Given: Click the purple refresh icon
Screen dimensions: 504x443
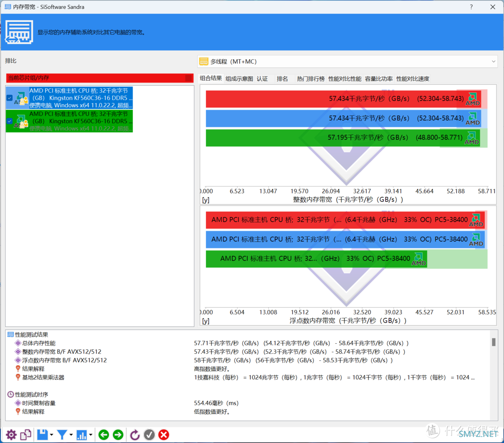Looking at the screenshot, I should [x=135, y=435].
